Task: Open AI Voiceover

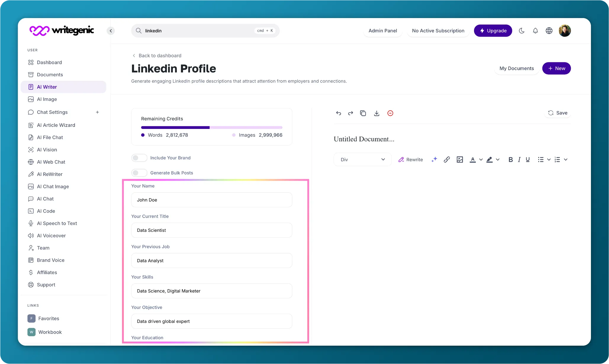Action: pyautogui.click(x=63, y=236)
